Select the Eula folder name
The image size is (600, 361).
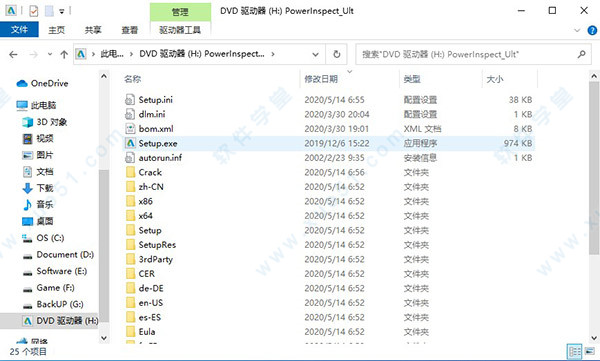point(147,332)
